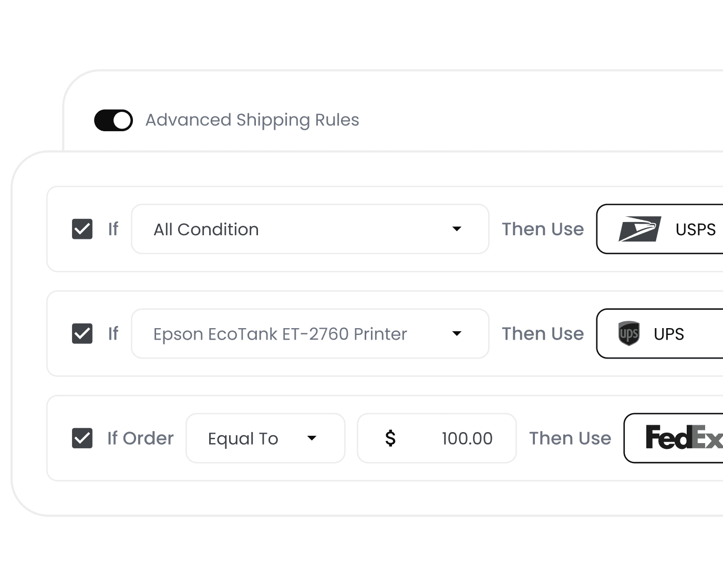723x588 pixels.
Task: Uncheck the All Condition rule checkbox
Action: [x=82, y=229]
